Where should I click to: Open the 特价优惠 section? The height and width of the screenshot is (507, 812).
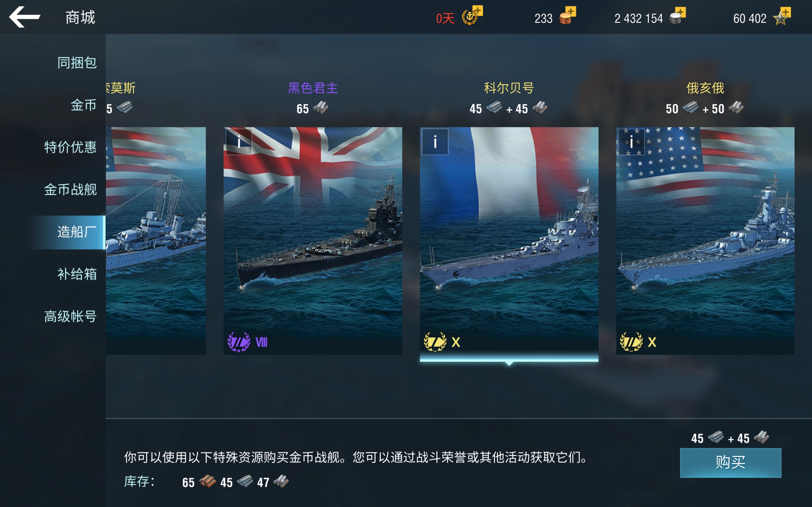70,147
